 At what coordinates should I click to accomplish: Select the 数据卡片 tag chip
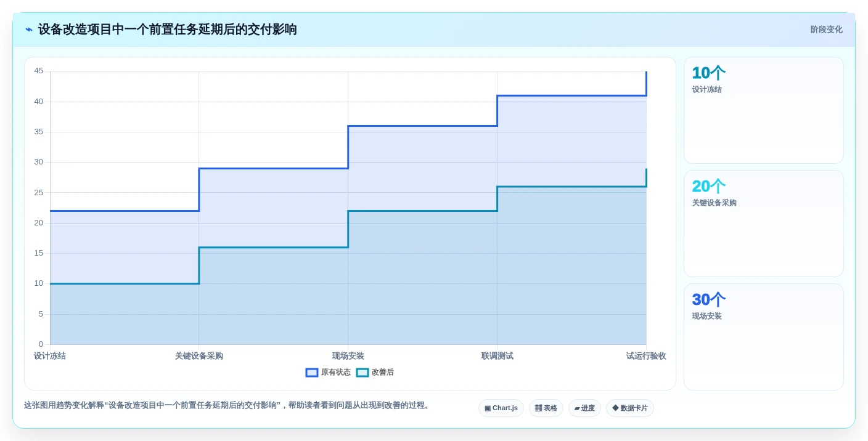pyautogui.click(x=630, y=408)
